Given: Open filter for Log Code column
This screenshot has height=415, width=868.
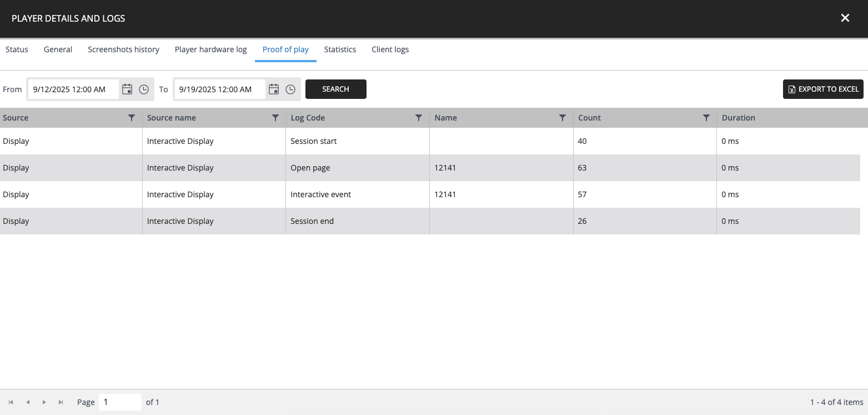Looking at the screenshot, I should tap(419, 118).
